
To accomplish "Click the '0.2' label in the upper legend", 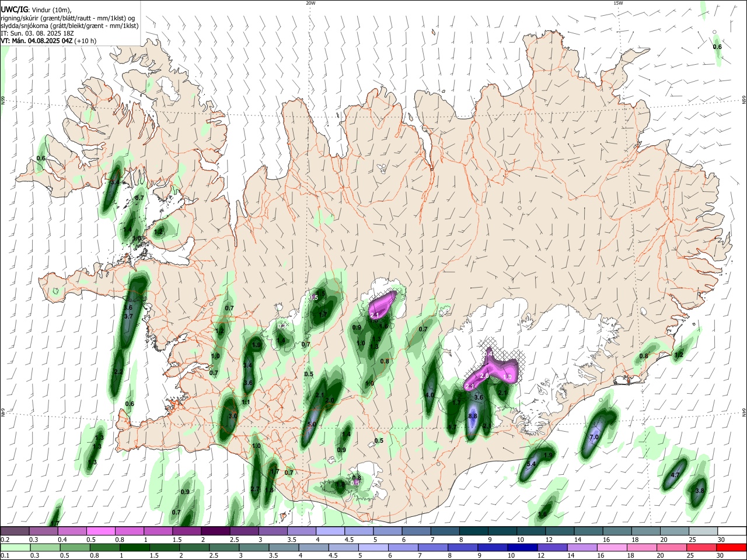I will coord(5,540).
